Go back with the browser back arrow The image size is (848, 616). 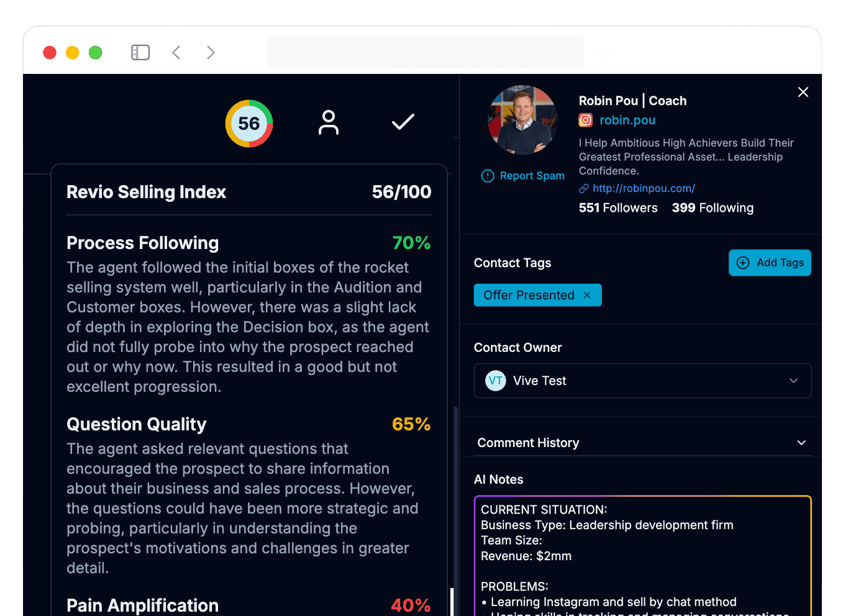coord(176,53)
